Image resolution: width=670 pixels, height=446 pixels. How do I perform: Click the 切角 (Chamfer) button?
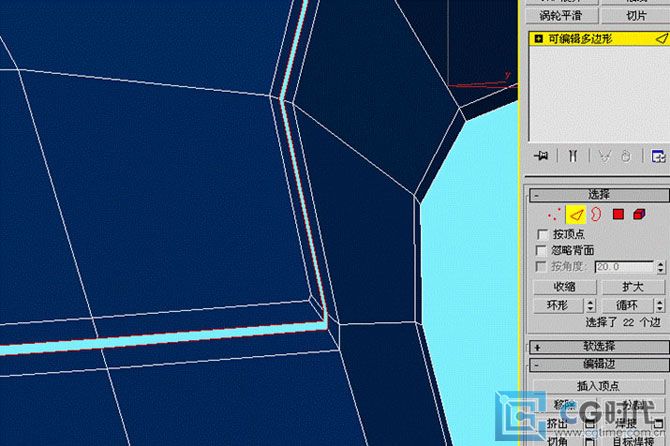point(558,441)
